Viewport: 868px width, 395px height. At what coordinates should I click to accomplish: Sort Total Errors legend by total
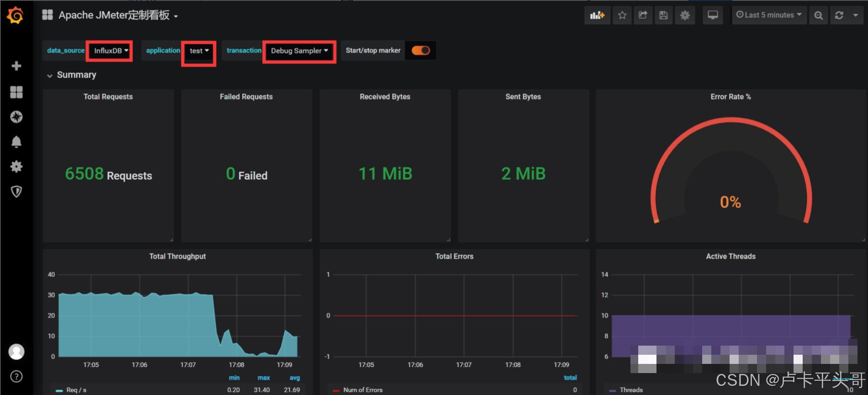tap(570, 378)
